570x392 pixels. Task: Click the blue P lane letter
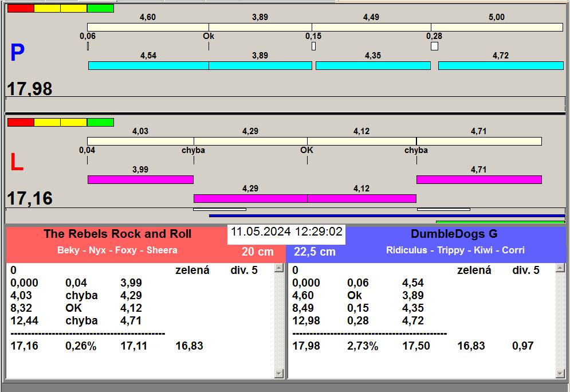[17, 52]
